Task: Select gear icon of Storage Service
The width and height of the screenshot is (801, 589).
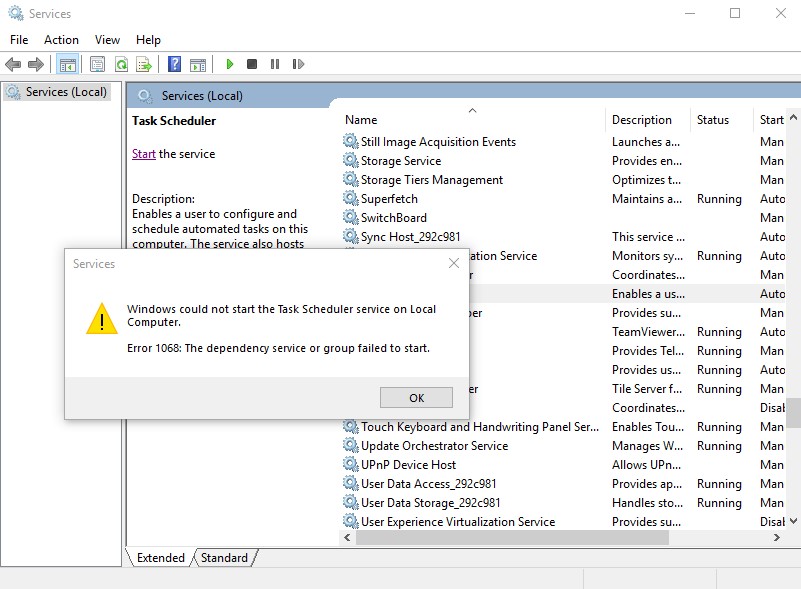Action: click(x=350, y=160)
